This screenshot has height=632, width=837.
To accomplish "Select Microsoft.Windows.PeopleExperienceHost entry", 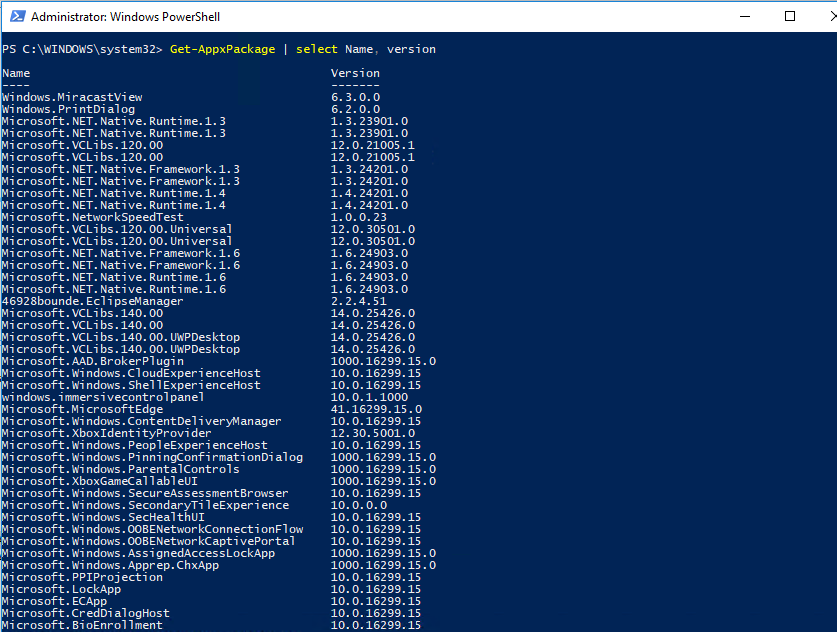I will tap(135, 445).
